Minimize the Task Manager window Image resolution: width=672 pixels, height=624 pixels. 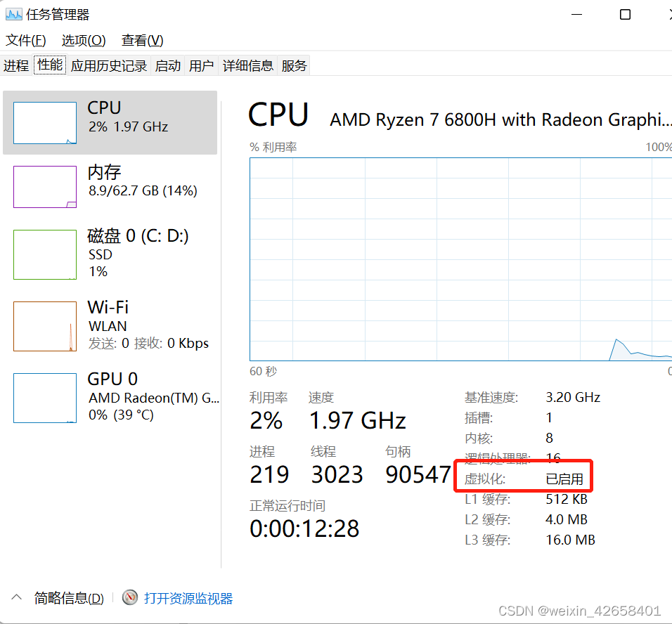pos(577,15)
